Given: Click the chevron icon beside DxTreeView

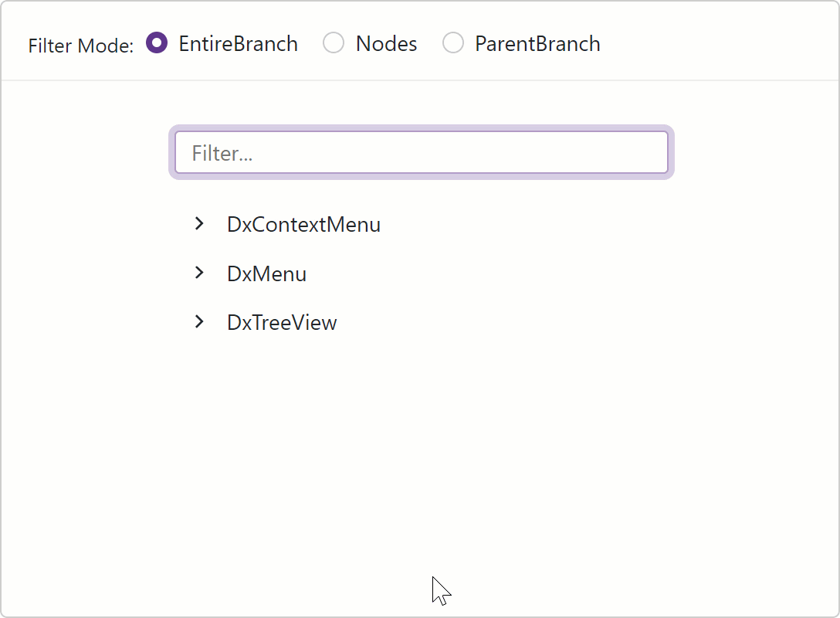Looking at the screenshot, I should [200, 322].
